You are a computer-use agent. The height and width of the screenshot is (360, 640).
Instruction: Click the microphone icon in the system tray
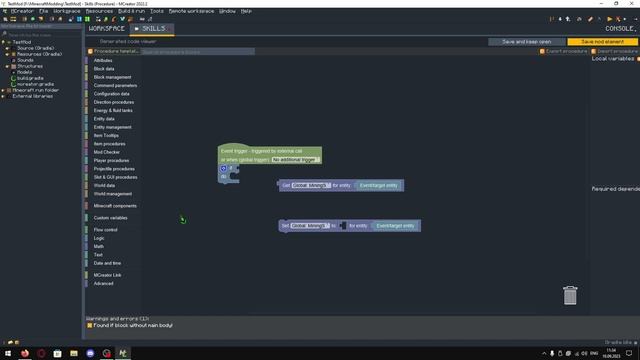552,353
